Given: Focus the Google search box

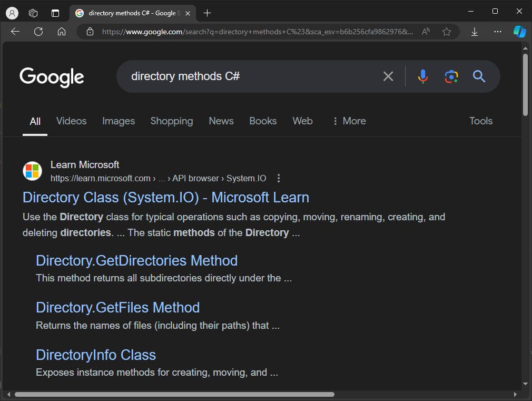Looking at the screenshot, I should pyautogui.click(x=251, y=76).
